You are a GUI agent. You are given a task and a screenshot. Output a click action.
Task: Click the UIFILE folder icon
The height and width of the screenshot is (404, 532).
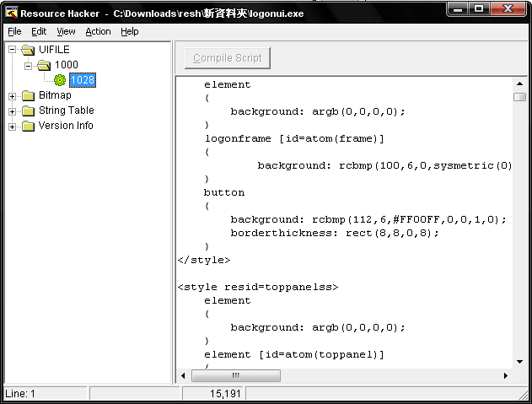coord(28,50)
